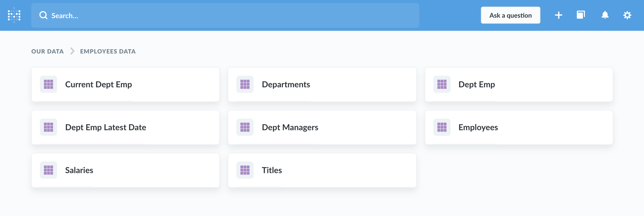
Task: Open the card labeled only Dept Emp
Action: [x=519, y=85]
